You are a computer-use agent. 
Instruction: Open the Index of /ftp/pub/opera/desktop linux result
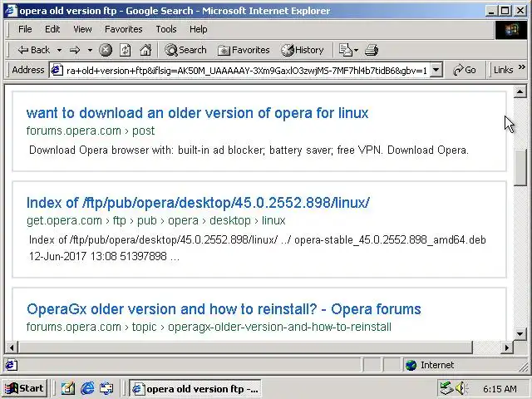click(x=198, y=203)
